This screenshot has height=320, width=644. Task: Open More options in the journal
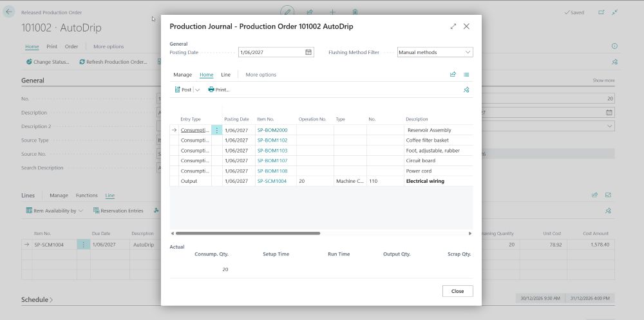(261, 75)
